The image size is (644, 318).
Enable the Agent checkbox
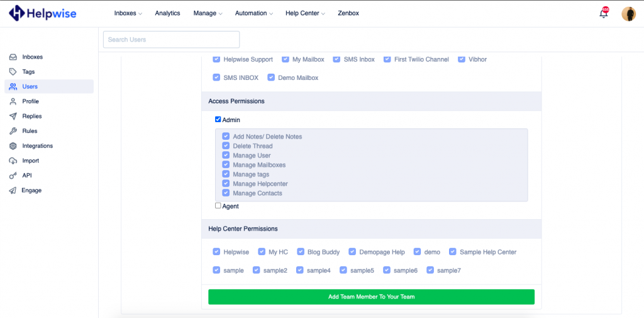coord(218,206)
